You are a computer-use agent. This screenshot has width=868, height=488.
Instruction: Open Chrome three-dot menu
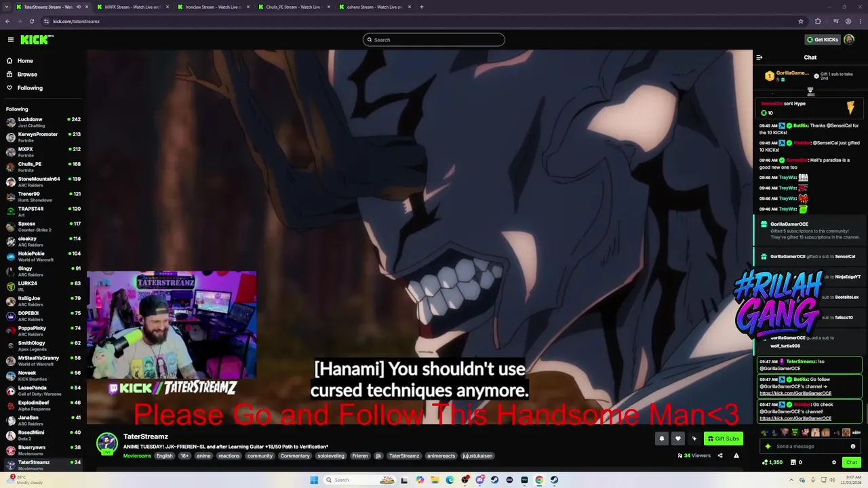[x=861, y=21]
